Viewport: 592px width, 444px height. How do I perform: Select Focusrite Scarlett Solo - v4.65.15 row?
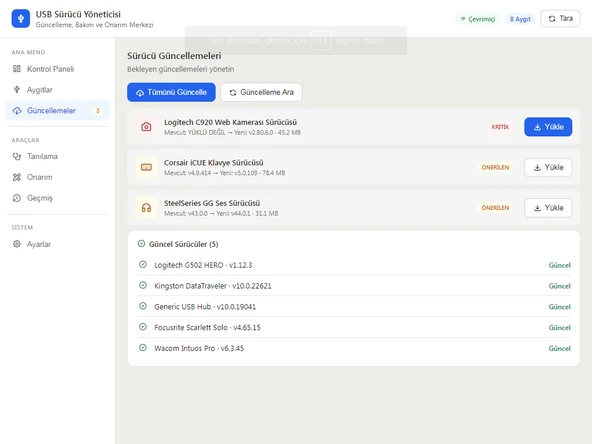354,327
